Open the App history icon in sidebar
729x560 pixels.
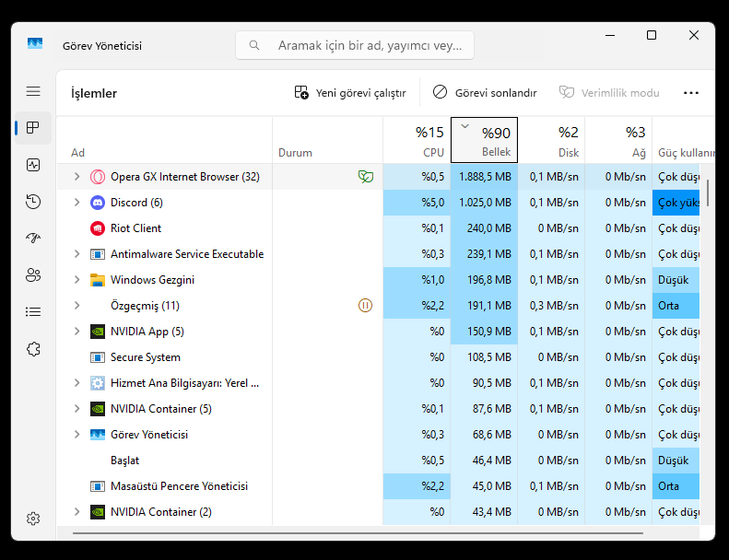33,202
